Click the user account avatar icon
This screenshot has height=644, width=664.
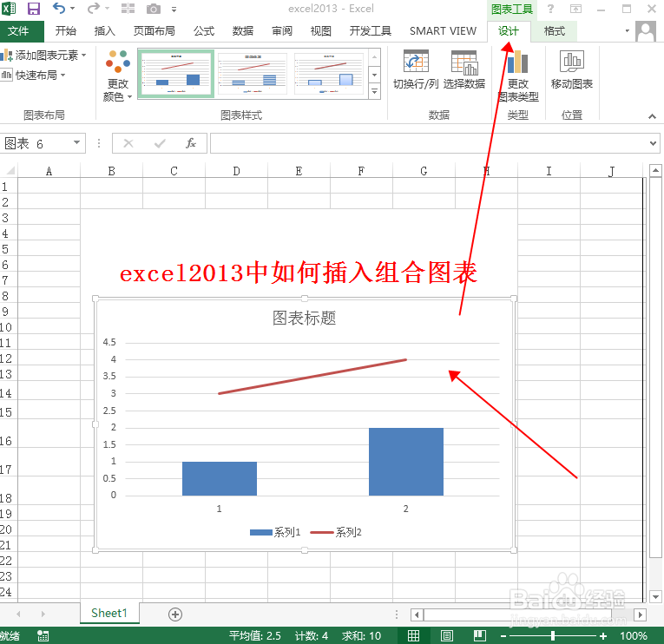tap(646, 31)
